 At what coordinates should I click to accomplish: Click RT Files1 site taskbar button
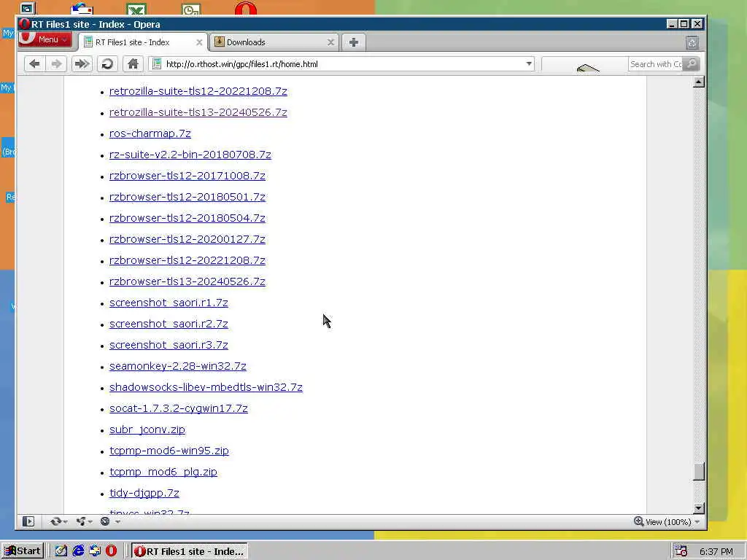click(189, 551)
